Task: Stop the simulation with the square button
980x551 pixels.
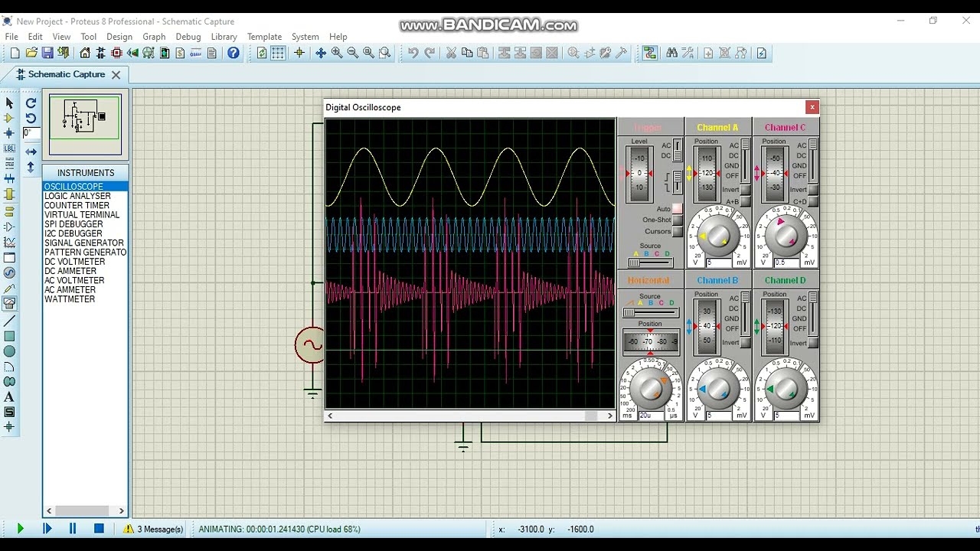Action: coord(99,529)
